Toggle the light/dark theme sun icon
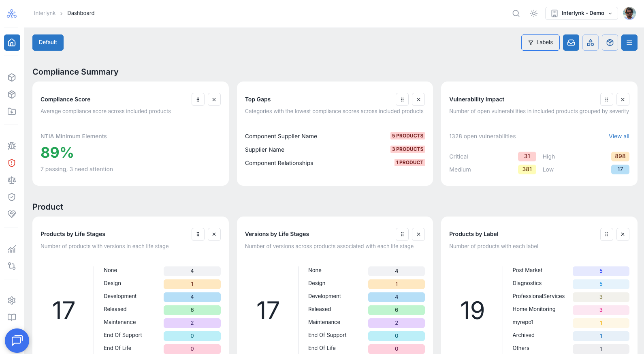 534,13
